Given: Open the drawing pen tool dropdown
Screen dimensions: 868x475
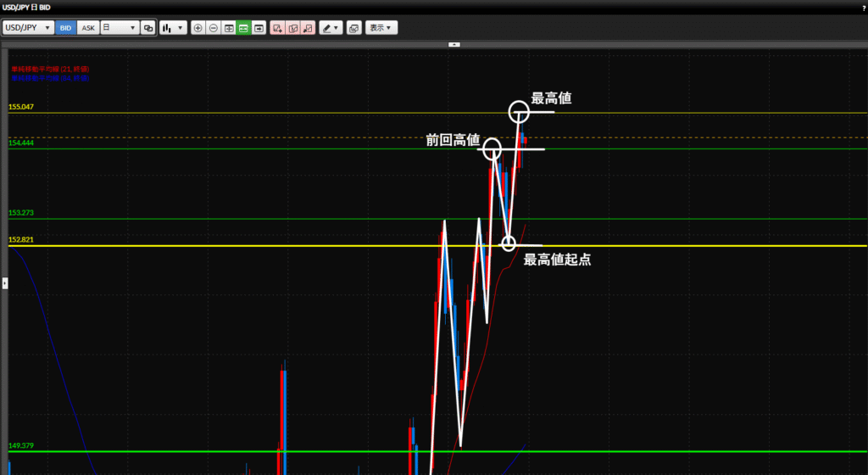Looking at the screenshot, I should 331,28.
